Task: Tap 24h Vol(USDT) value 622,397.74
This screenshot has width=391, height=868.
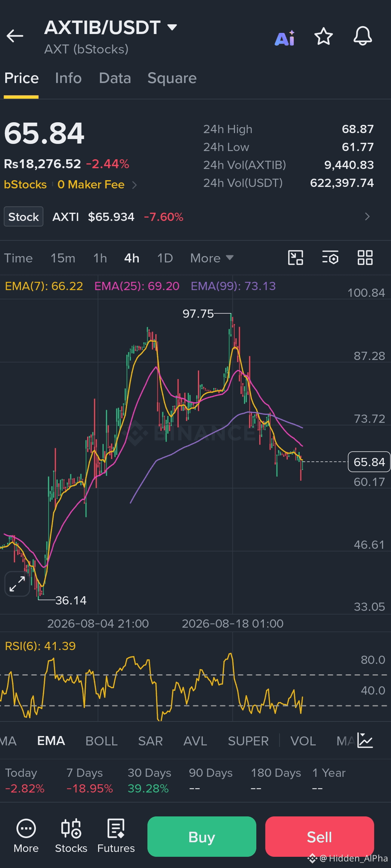Action: tap(342, 183)
